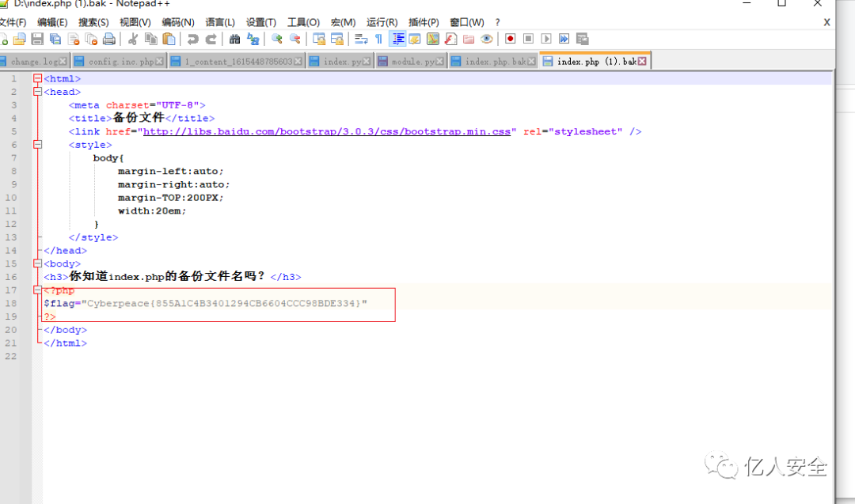
Task: Open the 窗口(W) menu
Action: (467, 22)
